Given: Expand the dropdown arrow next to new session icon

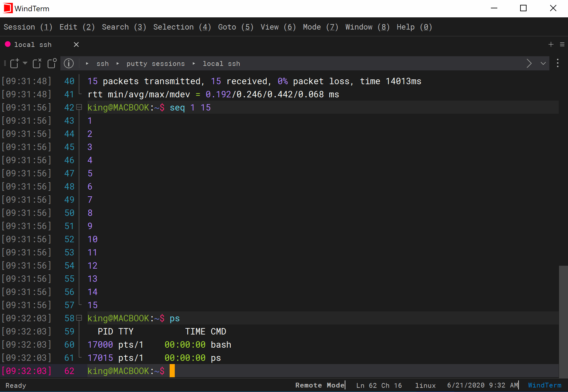Looking at the screenshot, I should pos(25,63).
